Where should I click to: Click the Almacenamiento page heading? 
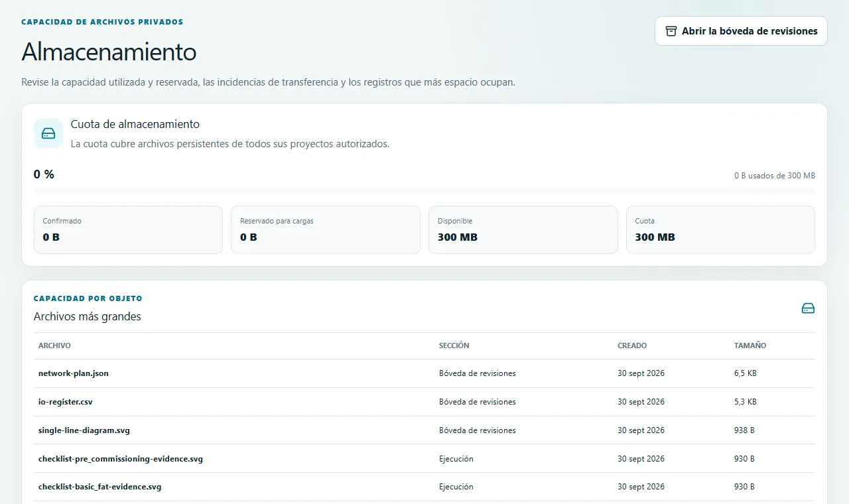click(x=109, y=52)
